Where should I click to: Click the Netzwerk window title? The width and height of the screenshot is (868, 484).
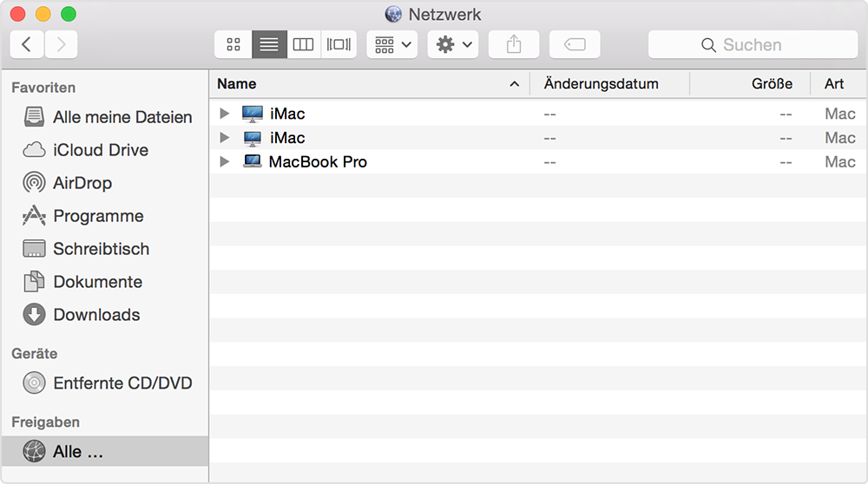coord(444,15)
